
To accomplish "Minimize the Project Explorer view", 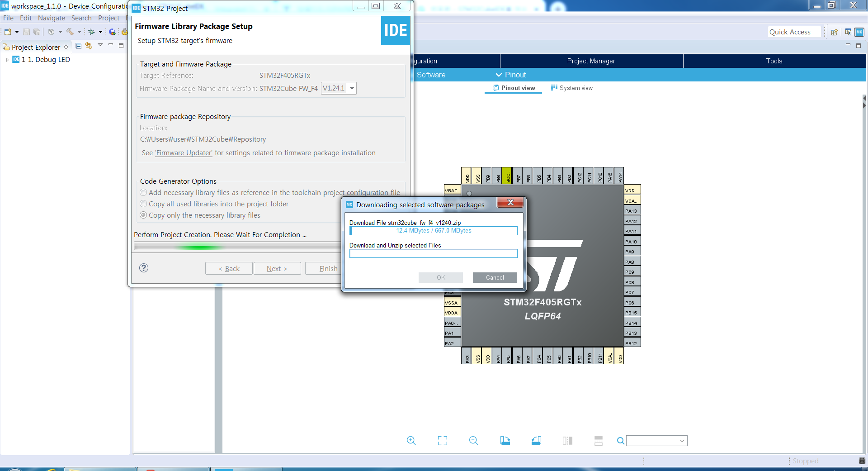I will [111, 45].
